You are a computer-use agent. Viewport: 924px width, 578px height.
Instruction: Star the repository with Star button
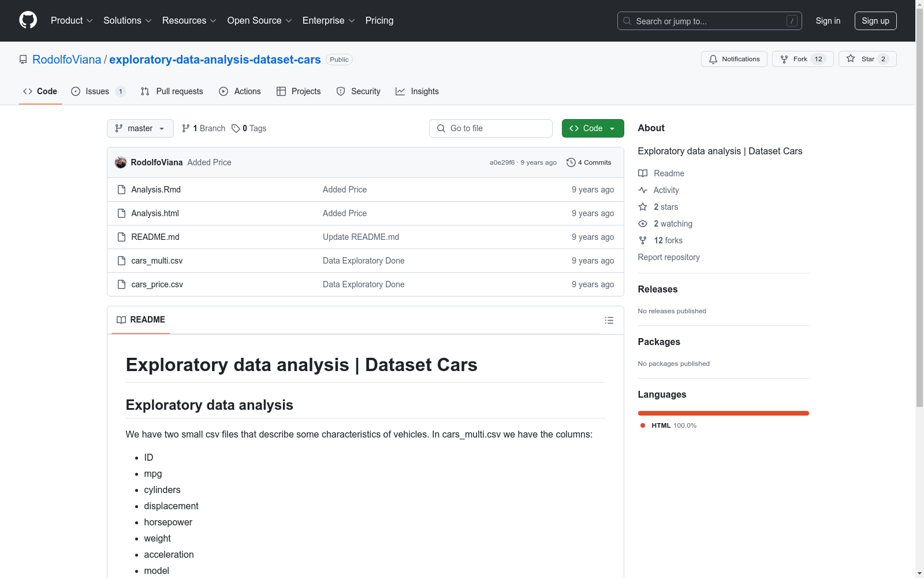[867, 59]
